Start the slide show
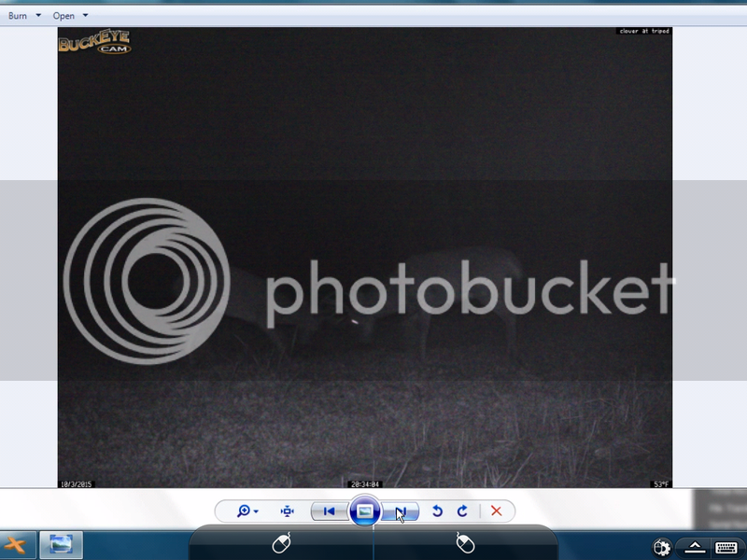The width and height of the screenshot is (747, 560). [365, 511]
